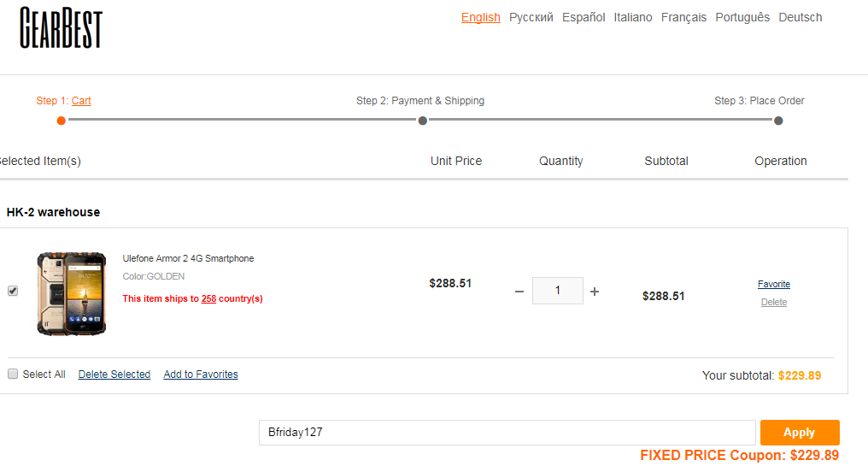Image resolution: width=868 pixels, height=466 pixels.
Task: Increase quantity with the plus icon
Action: pos(595,292)
